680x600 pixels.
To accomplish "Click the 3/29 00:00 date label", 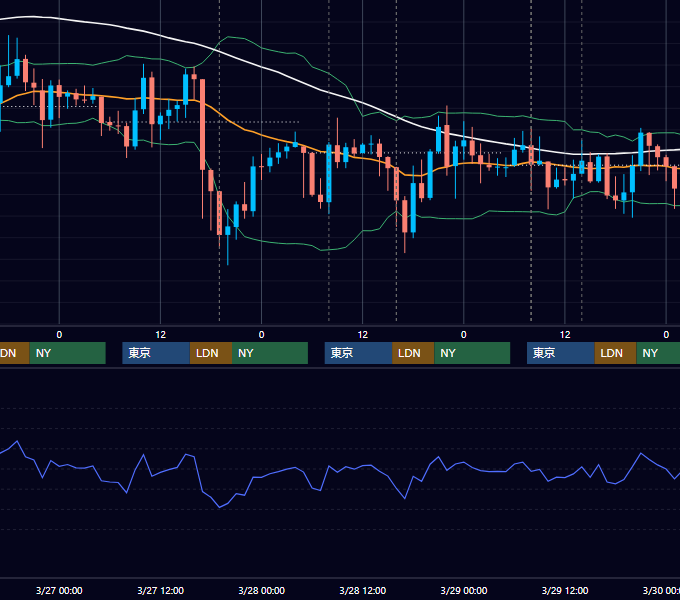I will pos(464,590).
